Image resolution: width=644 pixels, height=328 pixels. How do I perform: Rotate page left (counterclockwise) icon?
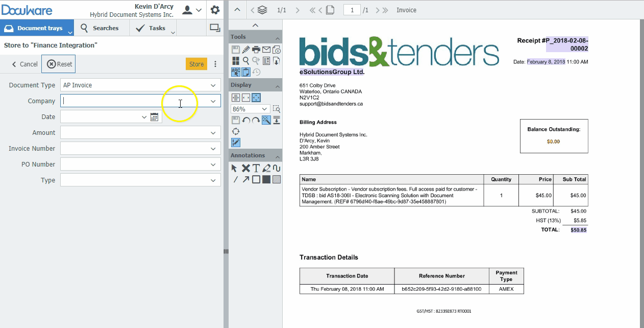(246, 120)
